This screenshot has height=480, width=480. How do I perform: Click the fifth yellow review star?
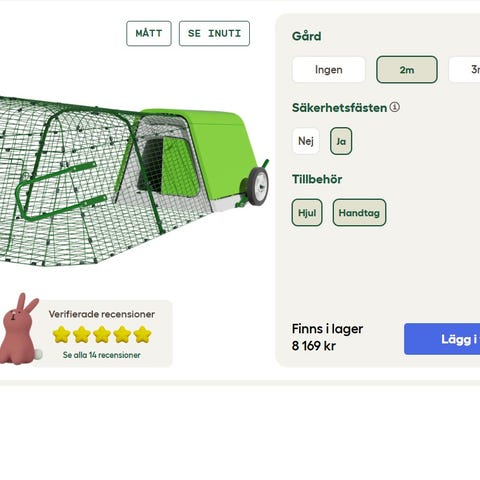click(x=143, y=334)
